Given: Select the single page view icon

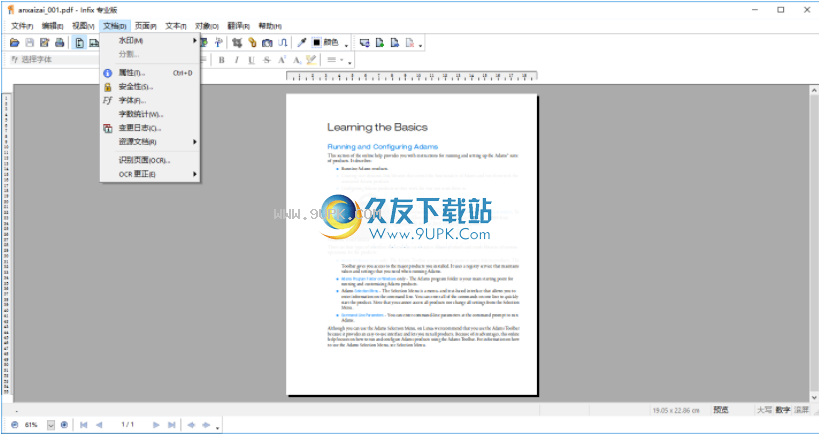Looking at the screenshot, I should click(79, 43).
